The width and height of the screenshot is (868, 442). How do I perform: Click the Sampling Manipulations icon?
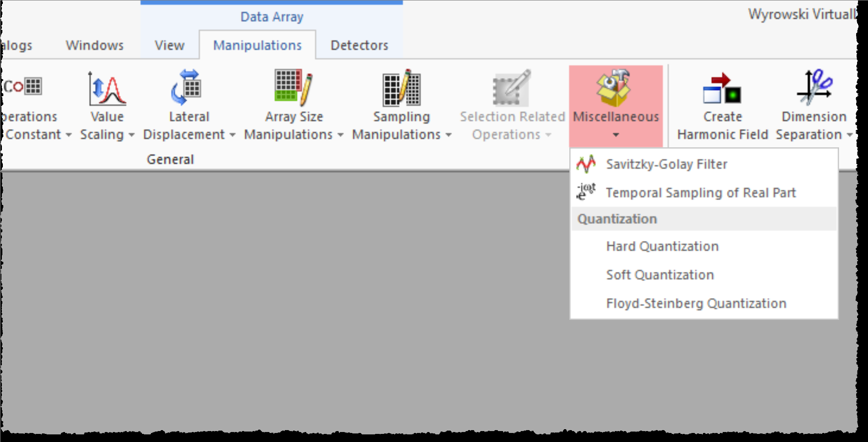pos(401,88)
